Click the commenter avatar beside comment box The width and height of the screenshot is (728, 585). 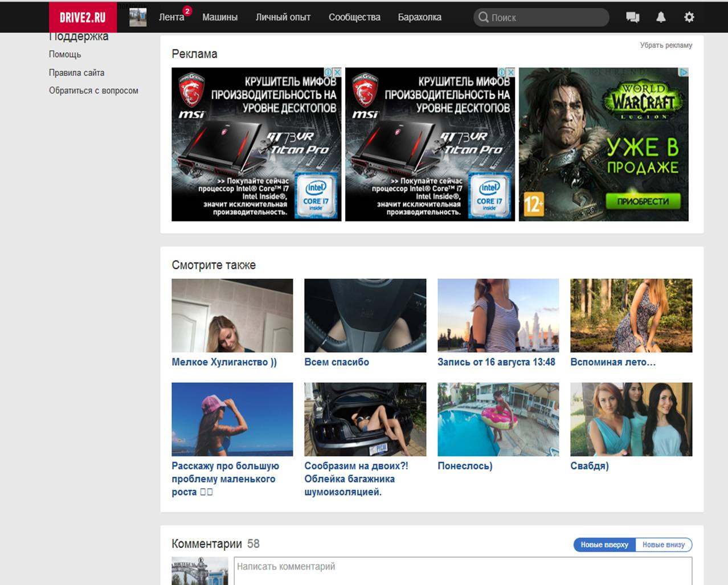pos(200,571)
